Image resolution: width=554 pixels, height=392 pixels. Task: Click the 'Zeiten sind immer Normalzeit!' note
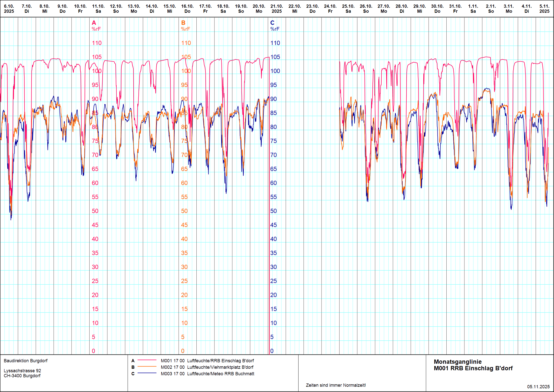click(x=336, y=385)
